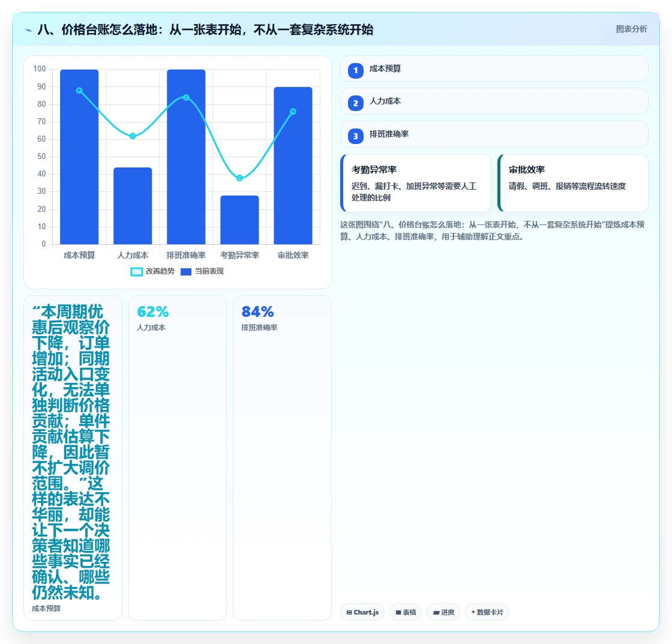Click the chart summary paragraph starting 这张图围绕
Viewport: 672px width, 644px height.
[x=493, y=230]
